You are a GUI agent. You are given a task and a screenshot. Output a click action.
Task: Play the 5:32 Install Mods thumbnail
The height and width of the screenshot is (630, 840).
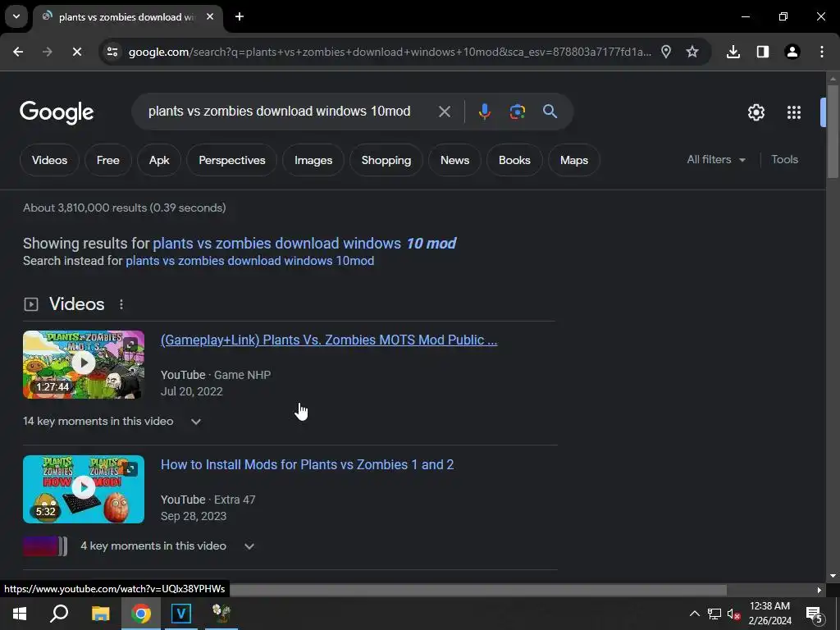click(84, 489)
